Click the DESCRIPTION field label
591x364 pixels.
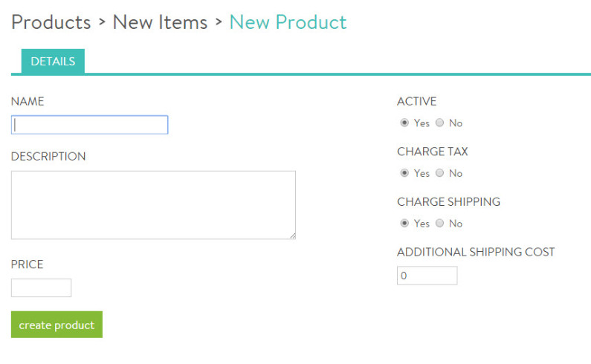[48, 157]
